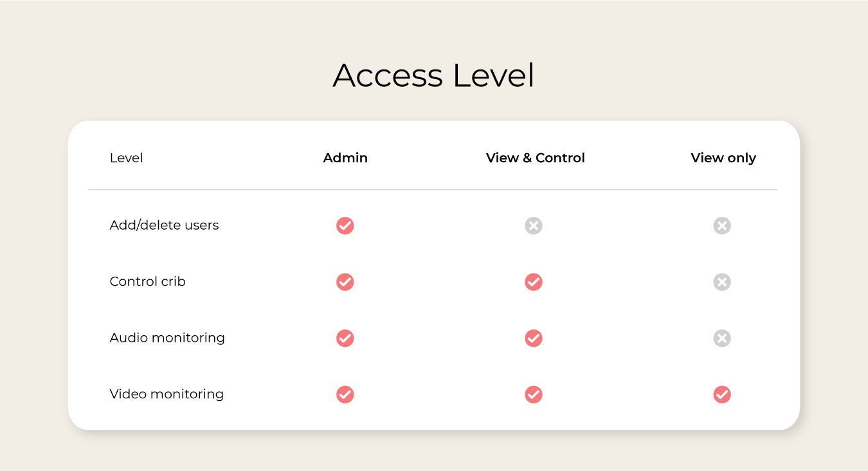The image size is (868, 471).
Task: Click View only cross for Add/delete users
Action: click(x=722, y=226)
